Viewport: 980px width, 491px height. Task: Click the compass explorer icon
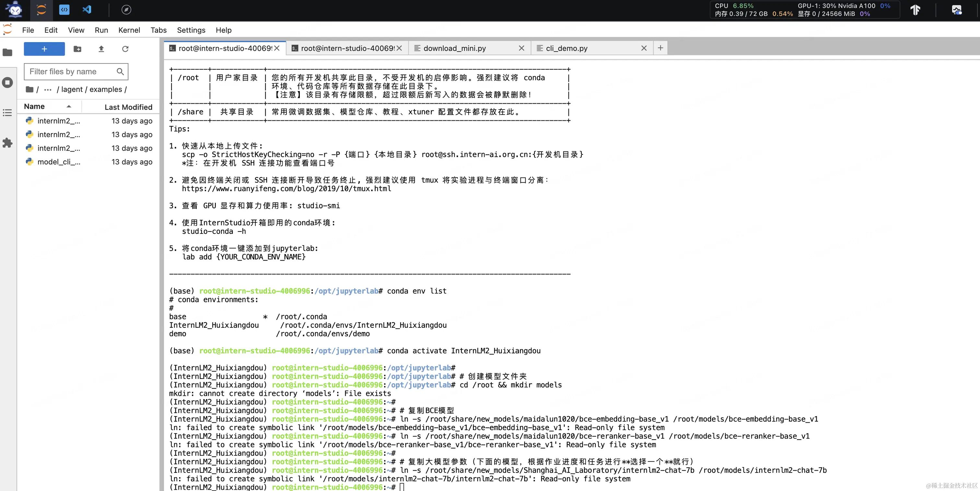point(126,9)
